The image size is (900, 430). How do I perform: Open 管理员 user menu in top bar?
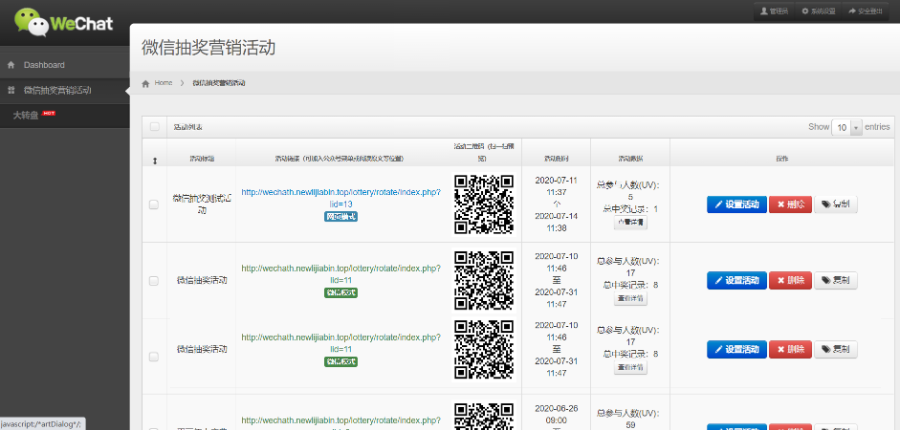tap(774, 11)
